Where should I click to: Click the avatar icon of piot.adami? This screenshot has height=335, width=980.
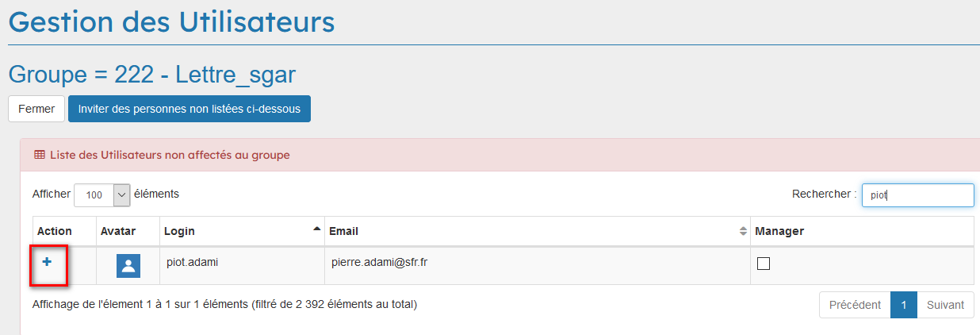click(x=128, y=266)
